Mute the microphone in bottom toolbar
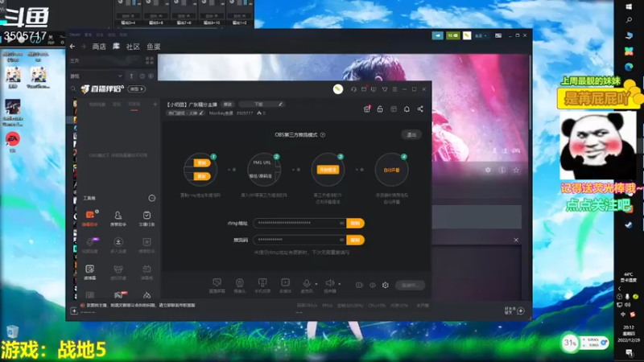 (307, 285)
